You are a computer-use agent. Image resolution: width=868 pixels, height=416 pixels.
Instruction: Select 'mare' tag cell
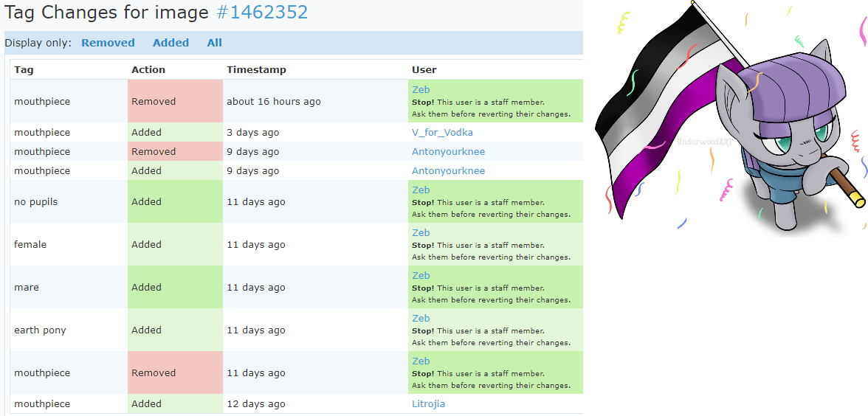[x=27, y=288]
